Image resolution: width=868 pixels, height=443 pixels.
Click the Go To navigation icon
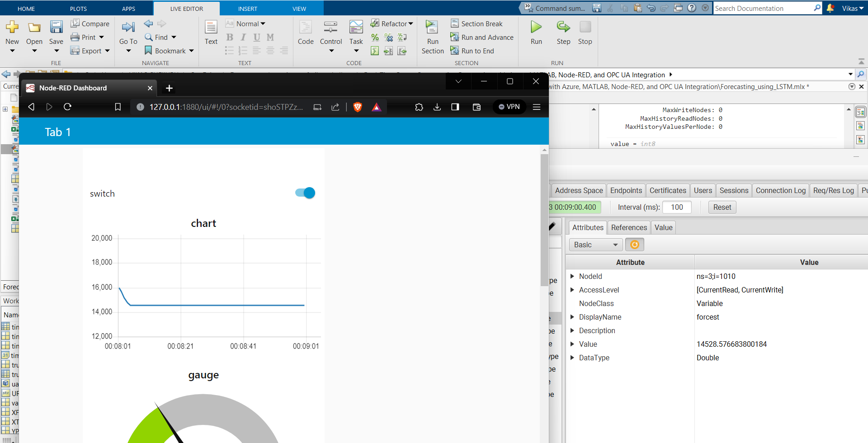[128, 27]
